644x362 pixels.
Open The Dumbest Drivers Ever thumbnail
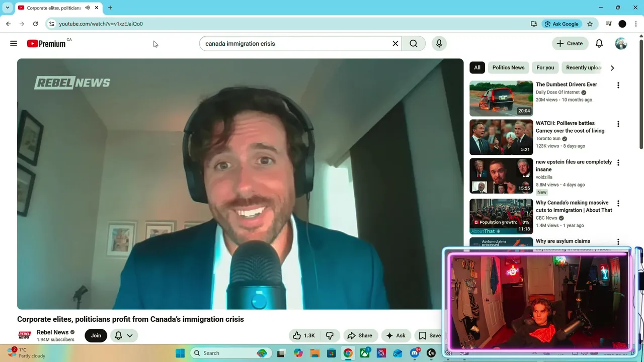coord(501,98)
